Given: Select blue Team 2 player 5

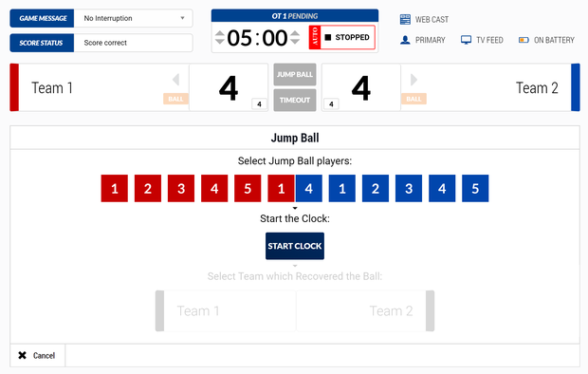Looking at the screenshot, I should click(x=475, y=188).
